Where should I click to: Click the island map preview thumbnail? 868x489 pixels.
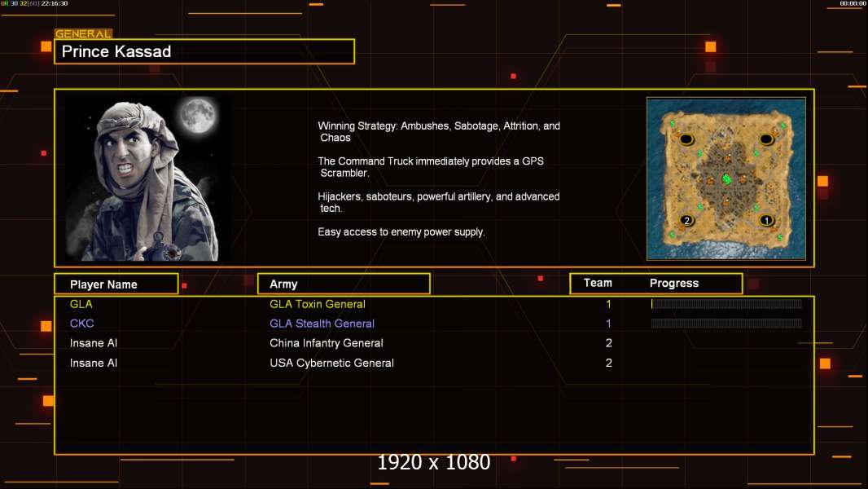coord(726,178)
